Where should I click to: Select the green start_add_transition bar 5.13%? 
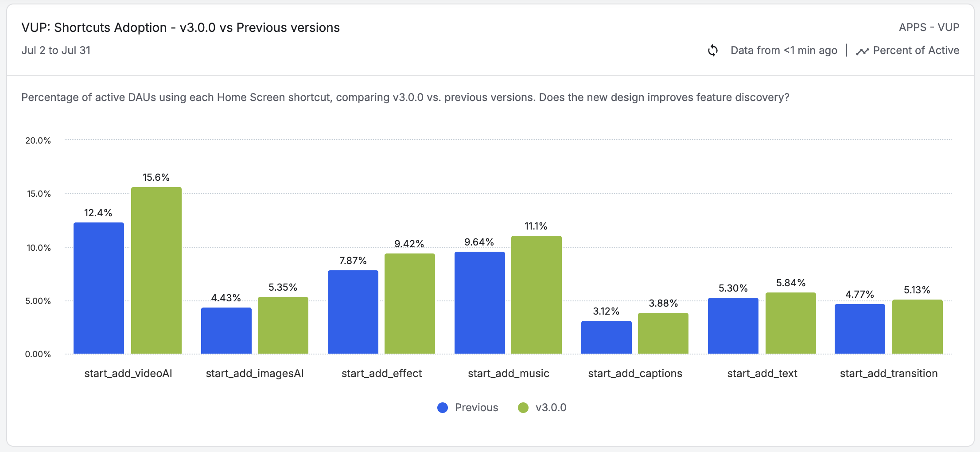click(918, 327)
